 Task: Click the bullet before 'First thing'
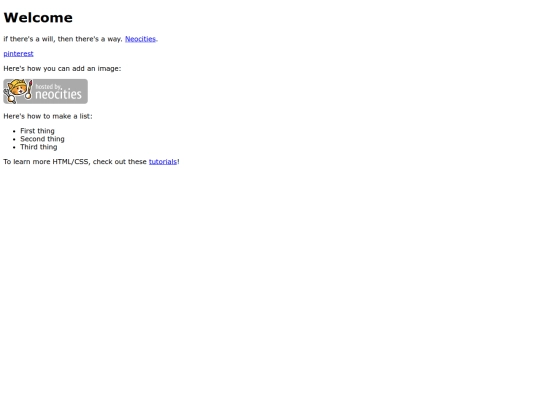pos(14,131)
